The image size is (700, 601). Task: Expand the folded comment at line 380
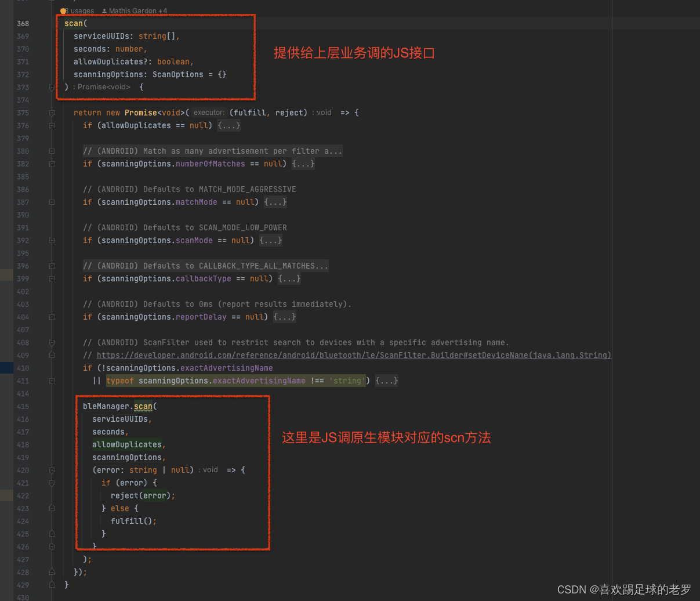[52, 151]
